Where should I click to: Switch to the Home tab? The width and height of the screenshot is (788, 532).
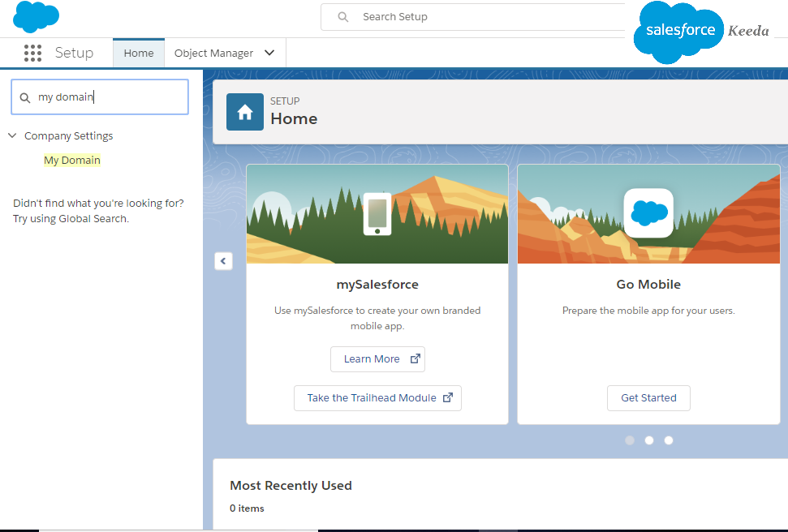point(138,52)
